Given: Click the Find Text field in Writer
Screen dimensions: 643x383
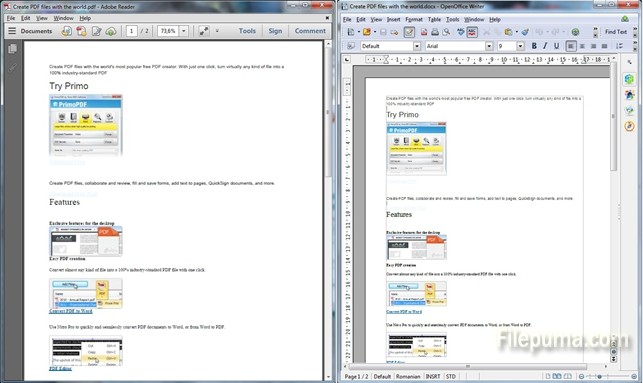Looking at the screenshot, I should [x=616, y=32].
